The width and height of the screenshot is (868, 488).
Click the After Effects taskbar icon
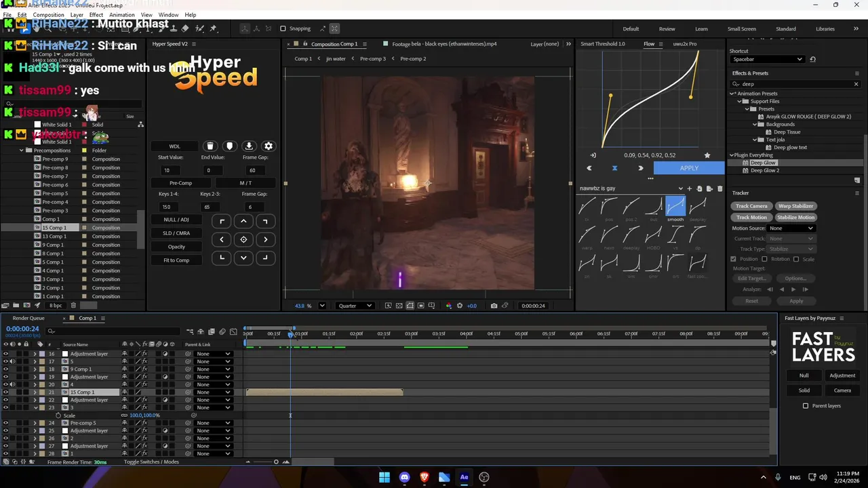(464, 477)
